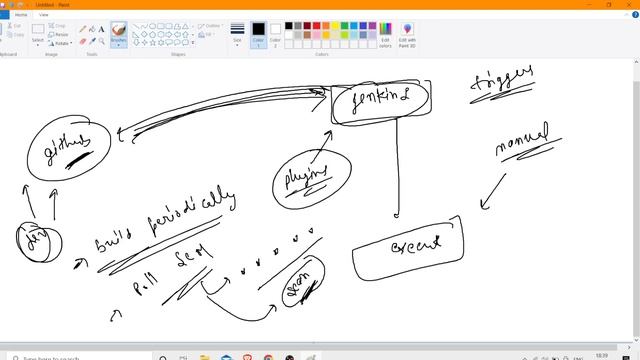Viewport: 640px width, 360px height.
Task: Open Edit colors dialog
Action: (x=385, y=35)
